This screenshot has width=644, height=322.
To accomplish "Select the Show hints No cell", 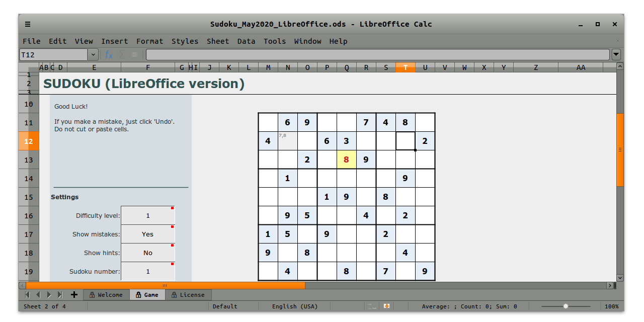I will tap(148, 253).
